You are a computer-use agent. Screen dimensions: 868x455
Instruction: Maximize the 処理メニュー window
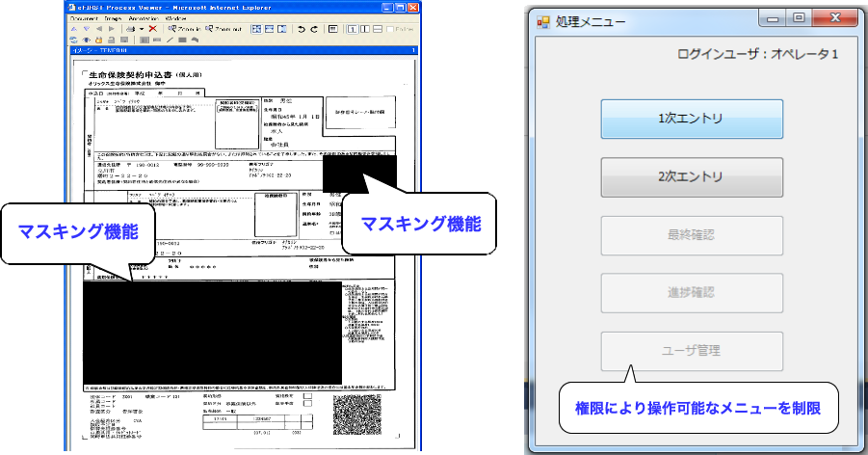[x=799, y=18]
